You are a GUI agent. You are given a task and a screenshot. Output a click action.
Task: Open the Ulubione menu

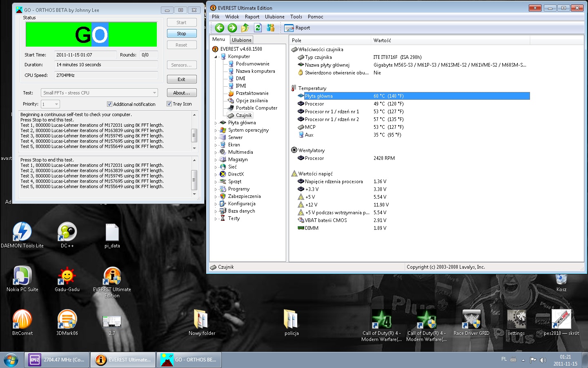(275, 17)
